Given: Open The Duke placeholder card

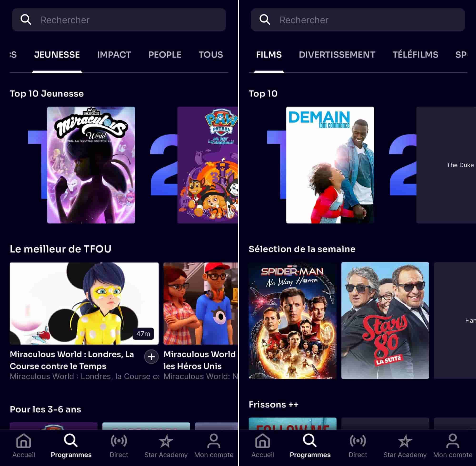Looking at the screenshot, I should coord(446,165).
